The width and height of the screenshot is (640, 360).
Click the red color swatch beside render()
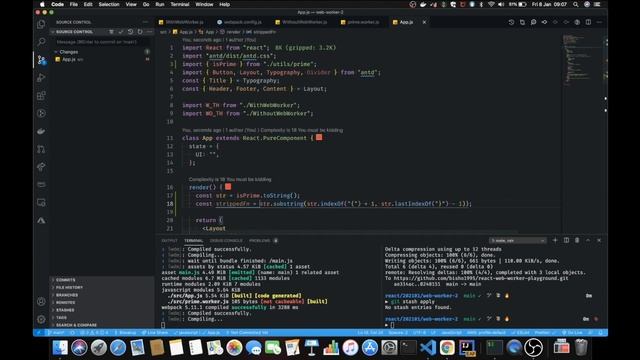(x=228, y=187)
